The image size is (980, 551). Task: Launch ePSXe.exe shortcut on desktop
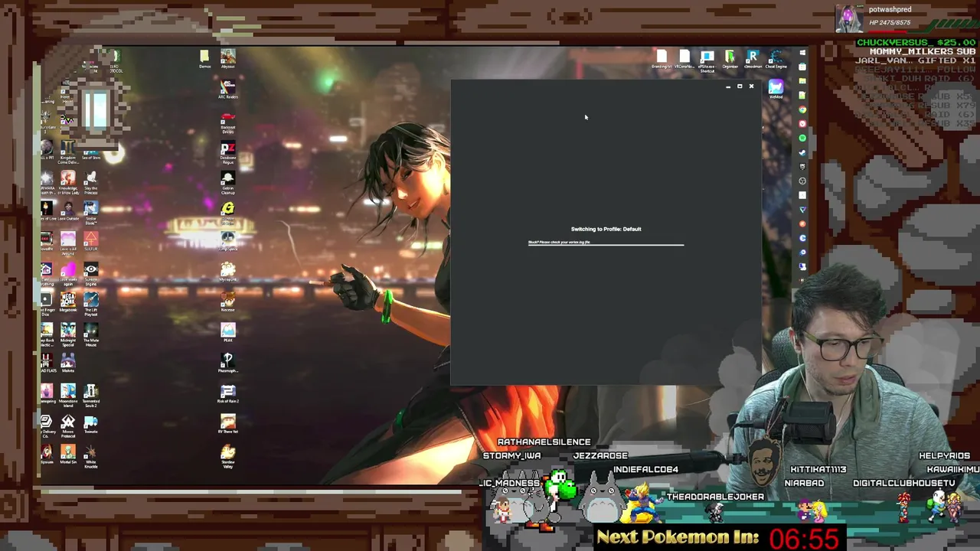707,61
